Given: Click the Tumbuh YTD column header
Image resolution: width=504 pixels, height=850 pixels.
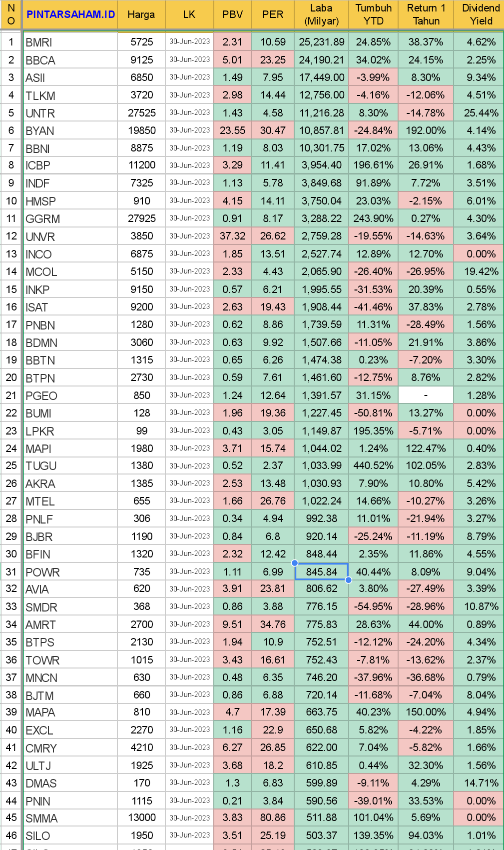Looking at the screenshot, I should coord(373,14).
